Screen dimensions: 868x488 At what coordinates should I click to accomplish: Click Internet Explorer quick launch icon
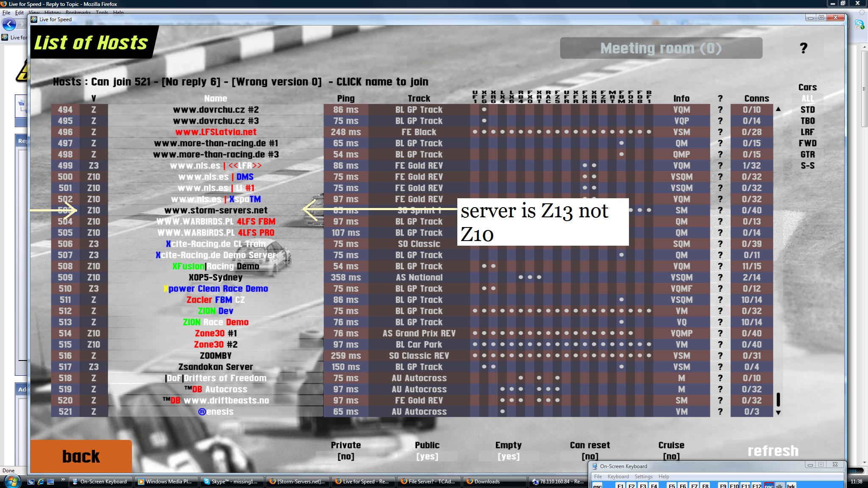coord(41,482)
